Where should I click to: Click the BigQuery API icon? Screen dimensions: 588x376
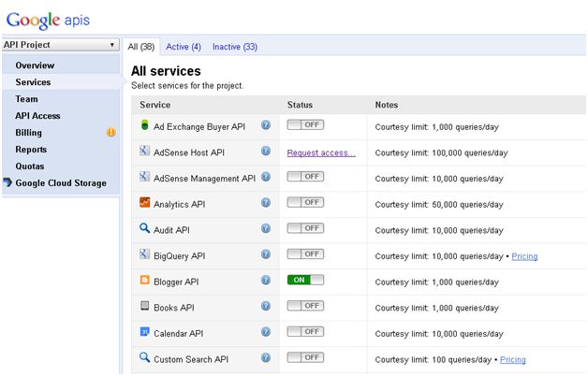tap(144, 253)
